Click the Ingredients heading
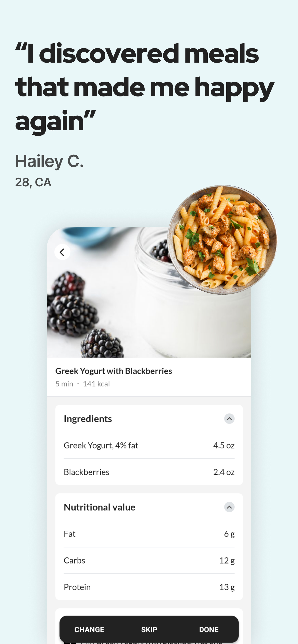 [88, 419]
